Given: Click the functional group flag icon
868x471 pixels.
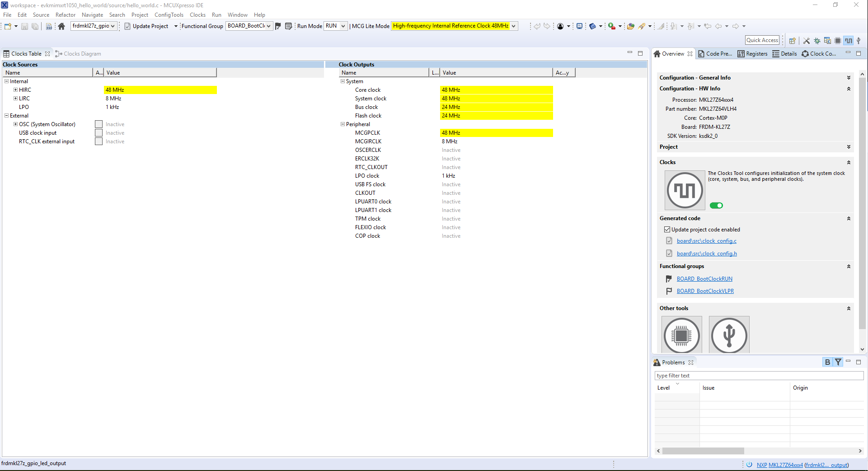Looking at the screenshot, I should point(278,26).
